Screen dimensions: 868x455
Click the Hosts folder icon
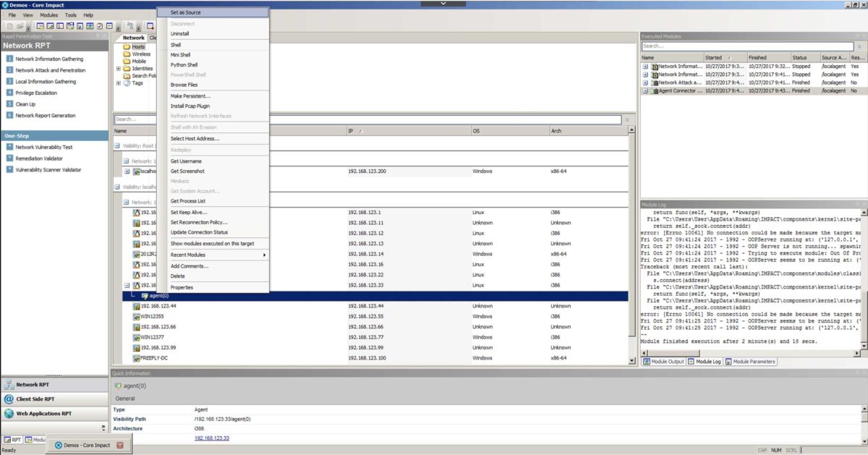click(127, 47)
